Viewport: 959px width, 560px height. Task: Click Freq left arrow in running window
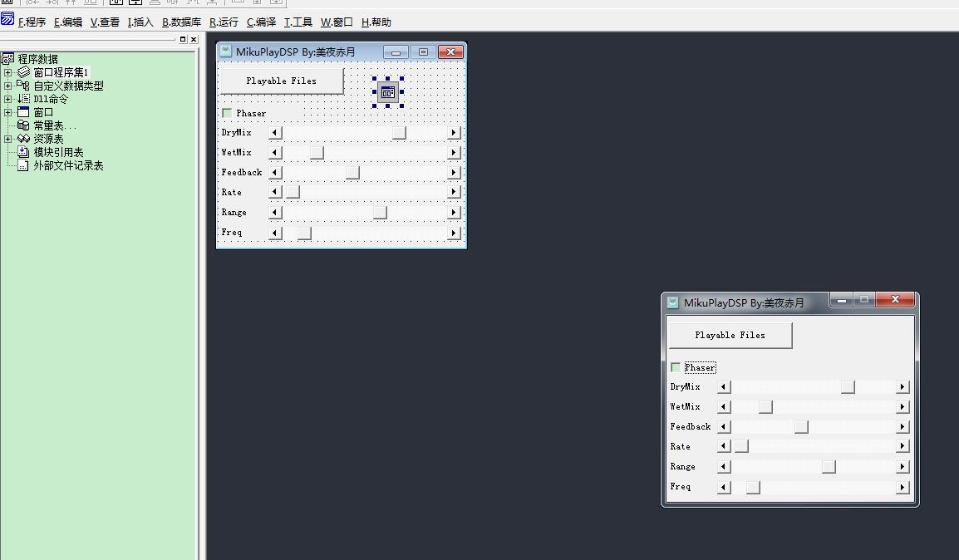(724, 487)
